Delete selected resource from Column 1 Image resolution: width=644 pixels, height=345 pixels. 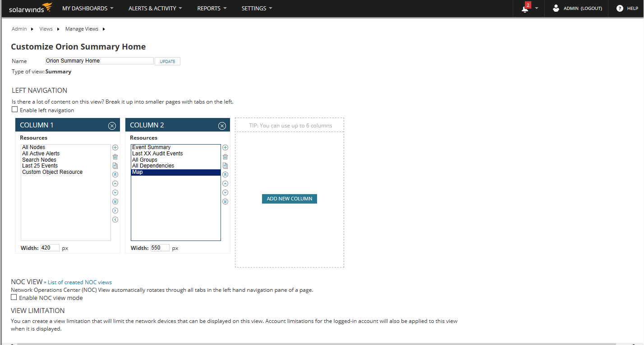click(x=115, y=156)
